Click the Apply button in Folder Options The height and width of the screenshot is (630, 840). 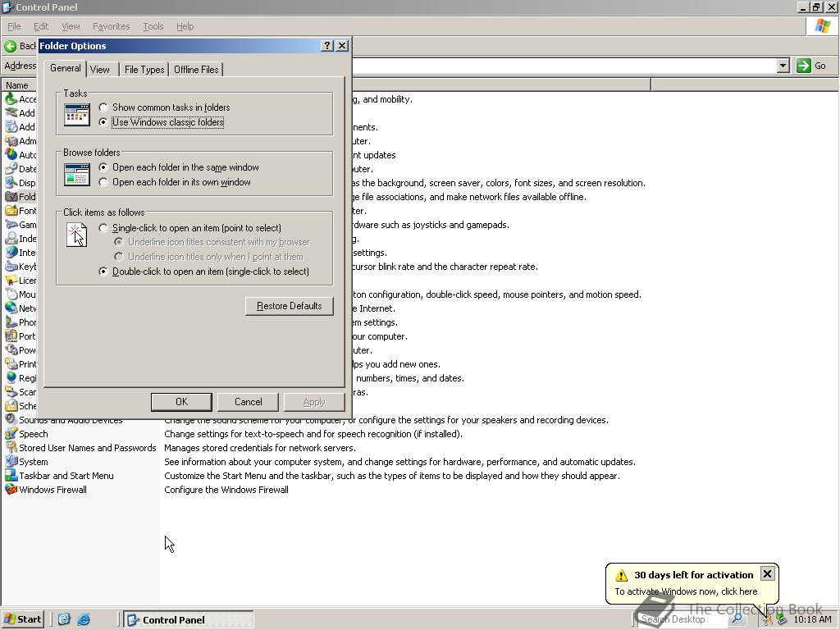pos(314,402)
